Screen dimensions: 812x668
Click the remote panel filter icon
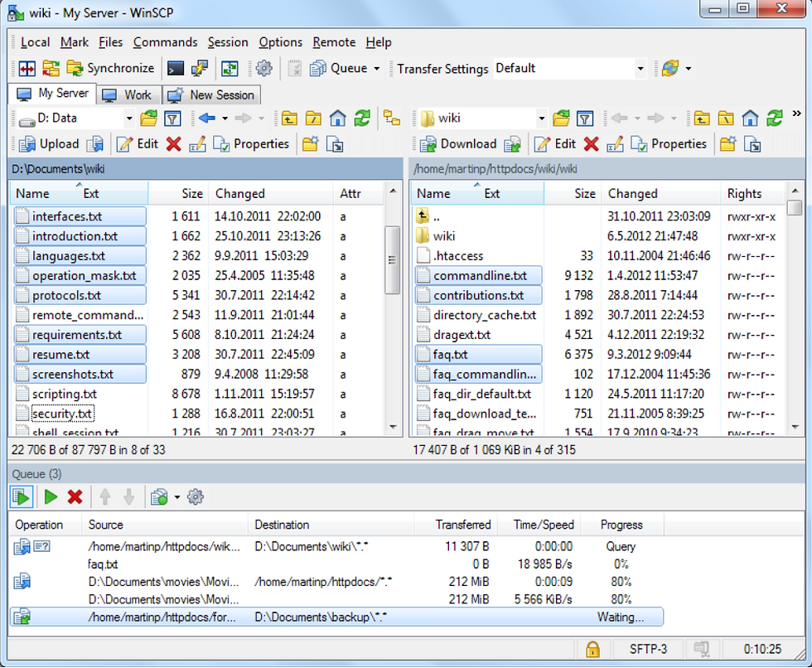[x=585, y=119]
